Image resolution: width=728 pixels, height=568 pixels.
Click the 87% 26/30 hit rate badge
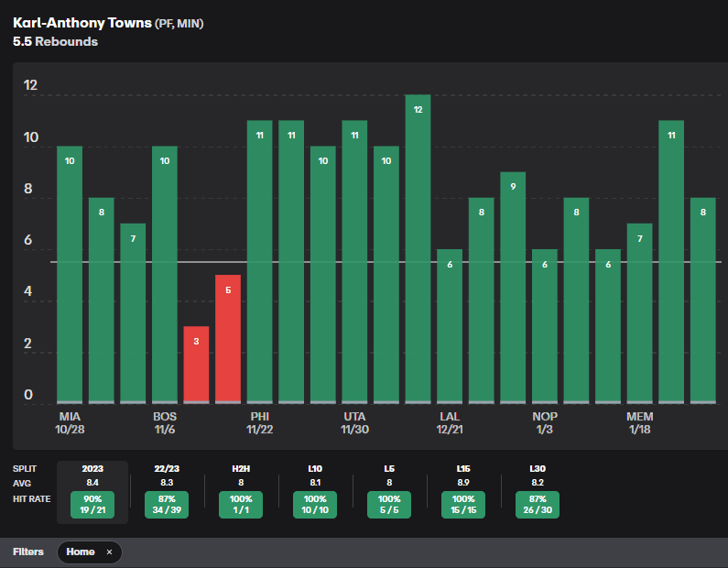(538, 505)
